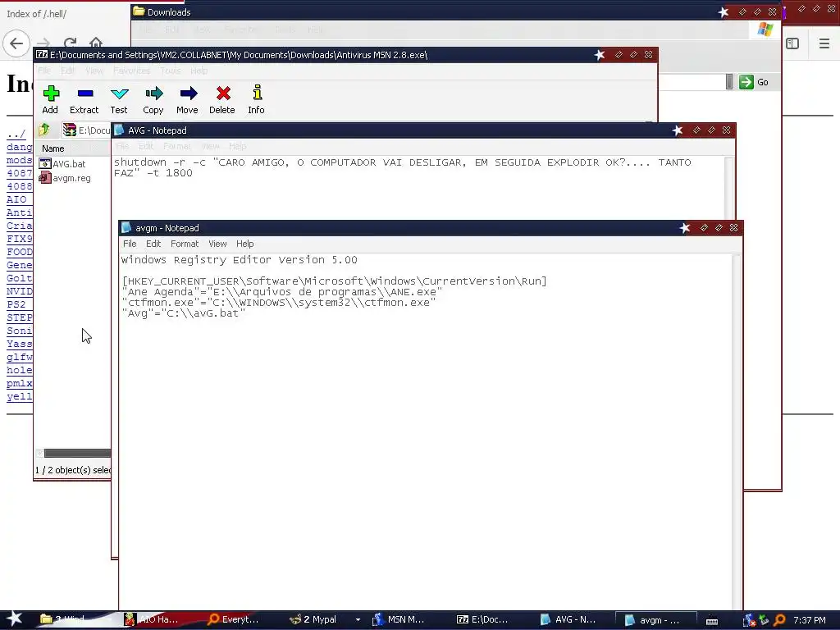Click the 7z icon in the archive title bar

[x=42, y=55]
